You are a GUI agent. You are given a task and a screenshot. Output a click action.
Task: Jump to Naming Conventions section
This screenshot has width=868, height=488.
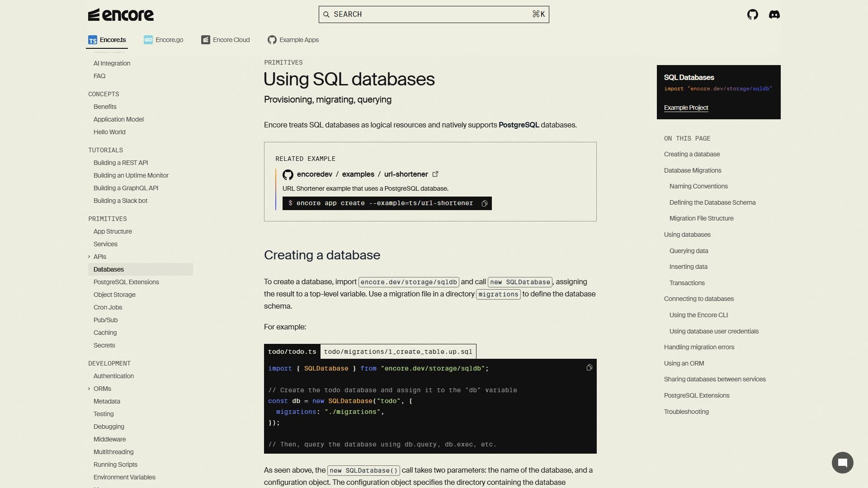tap(698, 186)
